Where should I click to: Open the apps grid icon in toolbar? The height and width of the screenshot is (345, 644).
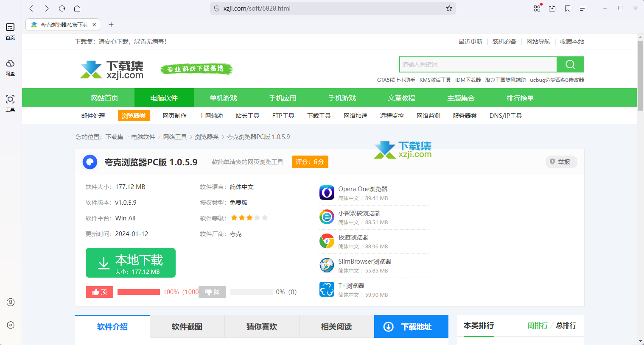coord(537,8)
